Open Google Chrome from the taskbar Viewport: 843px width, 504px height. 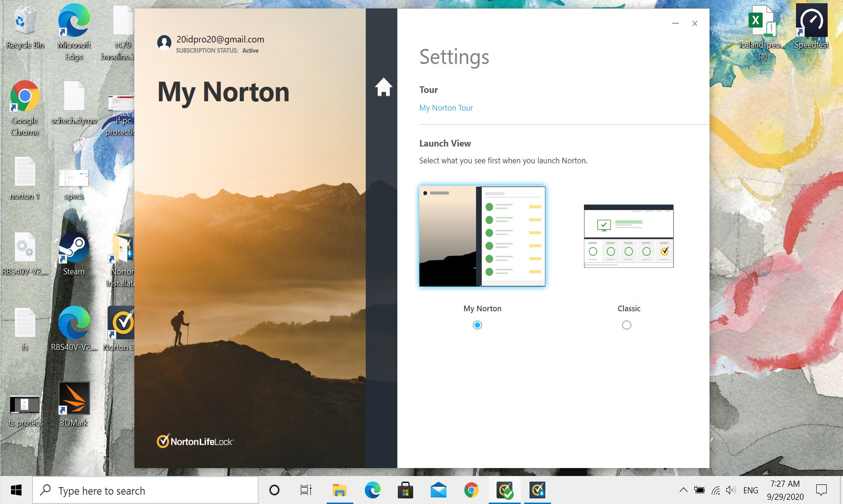[x=471, y=490]
